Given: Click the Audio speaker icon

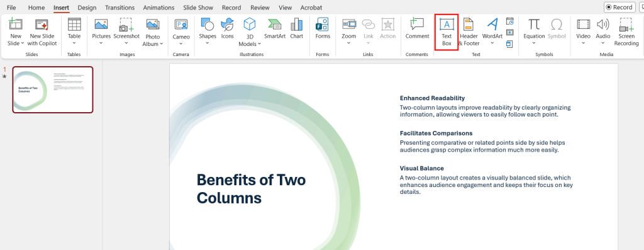Looking at the screenshot, I should [x=603, y=25].
